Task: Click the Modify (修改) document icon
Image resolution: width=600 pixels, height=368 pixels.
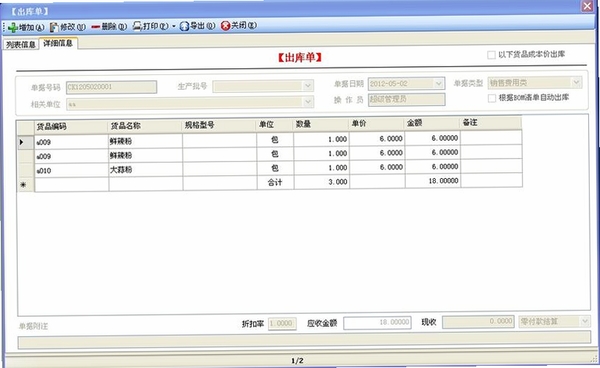Action: pos(54,27)
